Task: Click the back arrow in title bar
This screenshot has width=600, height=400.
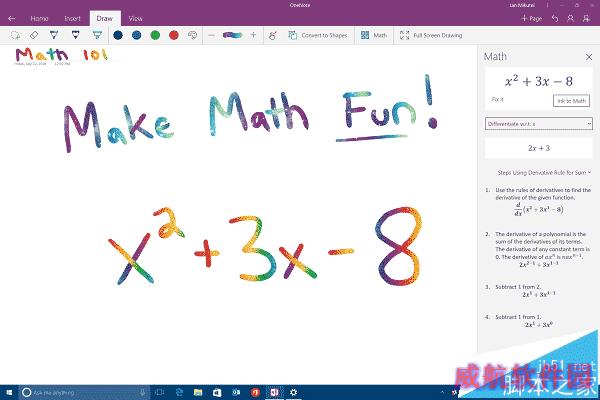Action: [x=11, y=18]
